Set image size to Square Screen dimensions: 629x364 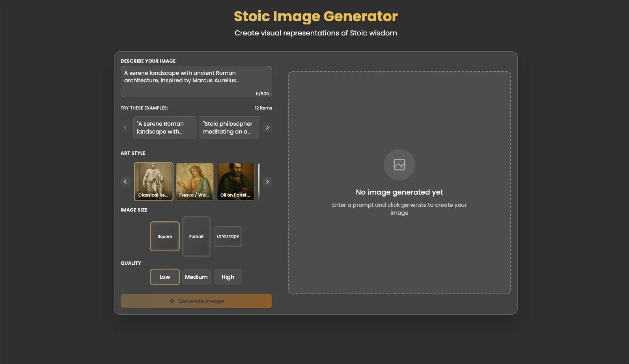pos(165,236)
